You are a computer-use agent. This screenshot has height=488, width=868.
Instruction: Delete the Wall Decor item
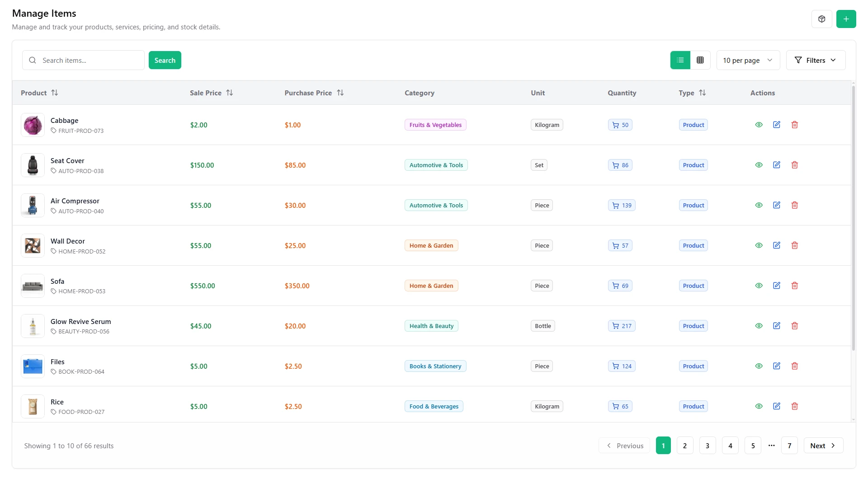tap(794, 245)
